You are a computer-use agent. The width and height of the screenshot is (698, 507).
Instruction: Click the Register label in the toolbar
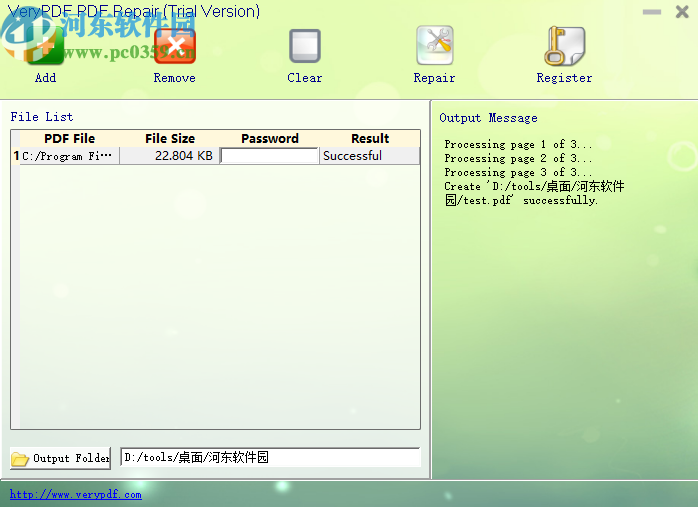(x=564, y=78)
